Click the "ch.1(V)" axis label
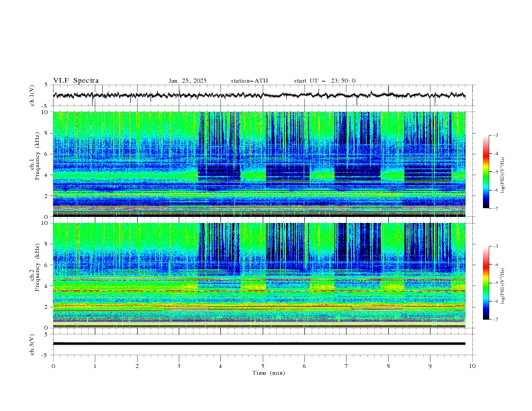 32,95
